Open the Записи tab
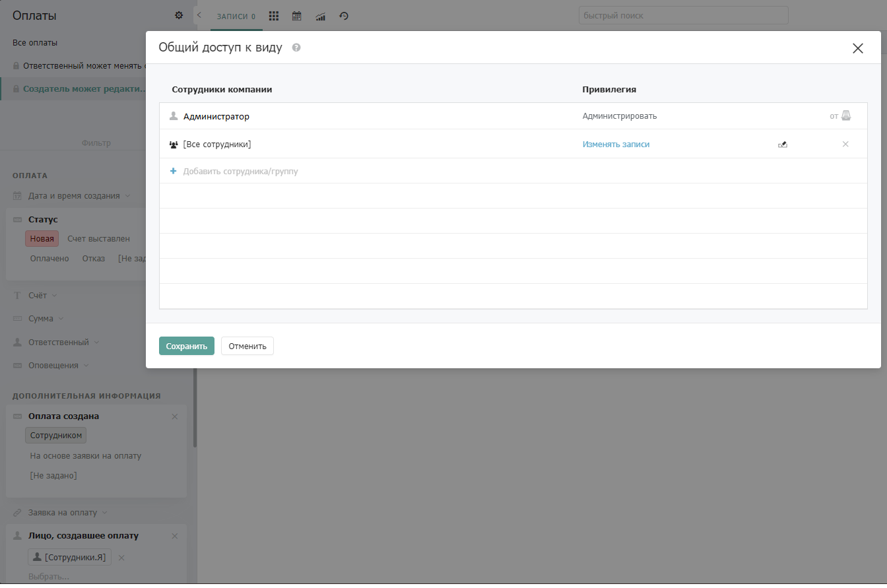This screenshot has width=887, height=588. coord(236,16)
